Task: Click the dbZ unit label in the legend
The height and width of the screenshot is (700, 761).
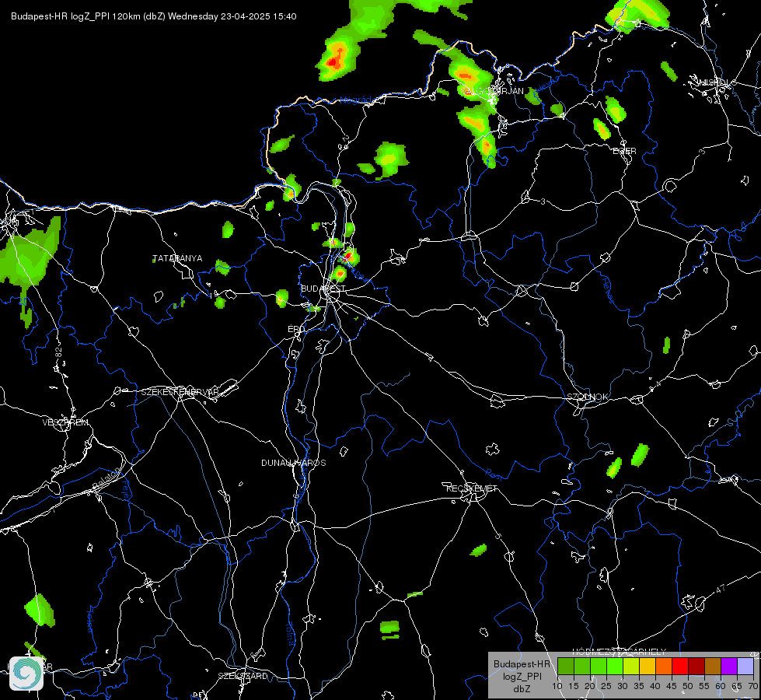Action: [522, 689]
